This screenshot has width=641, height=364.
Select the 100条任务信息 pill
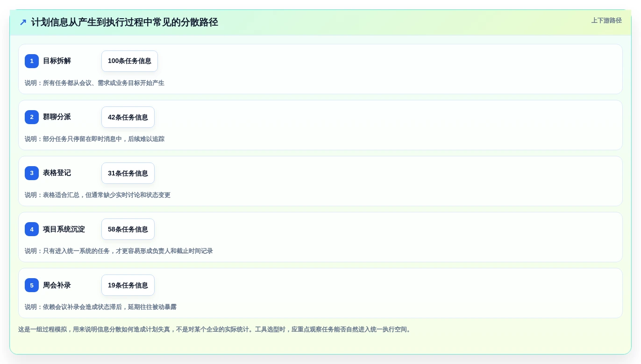[x=129, y=61]
